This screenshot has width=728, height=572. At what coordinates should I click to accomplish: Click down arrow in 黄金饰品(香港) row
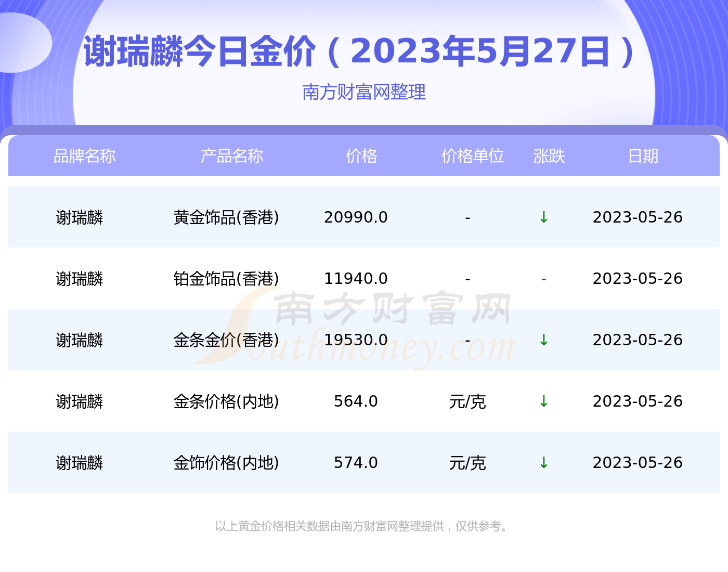pos(544,217)
